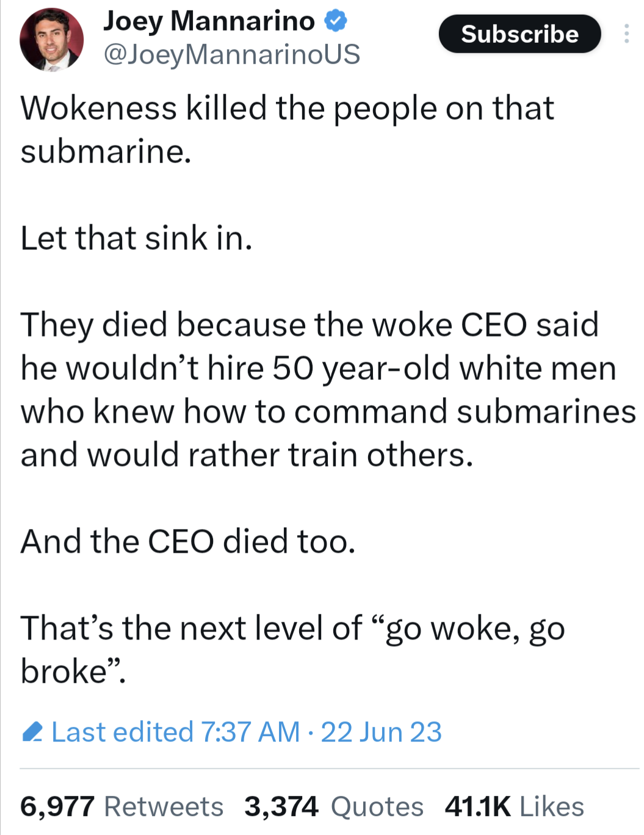Viewport: 644px width, 835px height.
Task: Click the 6,977 retweet count number
Action: [x=57, y=806]
